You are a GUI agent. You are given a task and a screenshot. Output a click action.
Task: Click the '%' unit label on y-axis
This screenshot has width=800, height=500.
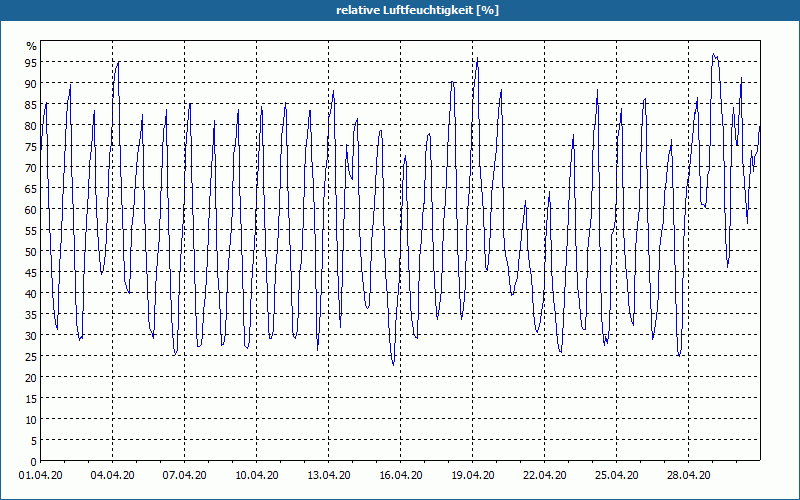click(32, 46)
